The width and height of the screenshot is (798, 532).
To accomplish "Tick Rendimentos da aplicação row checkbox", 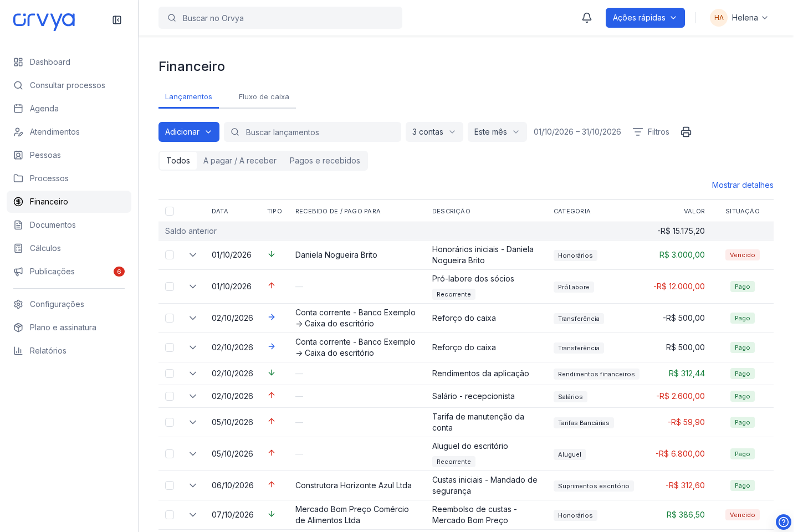I will tap(170, 374).
